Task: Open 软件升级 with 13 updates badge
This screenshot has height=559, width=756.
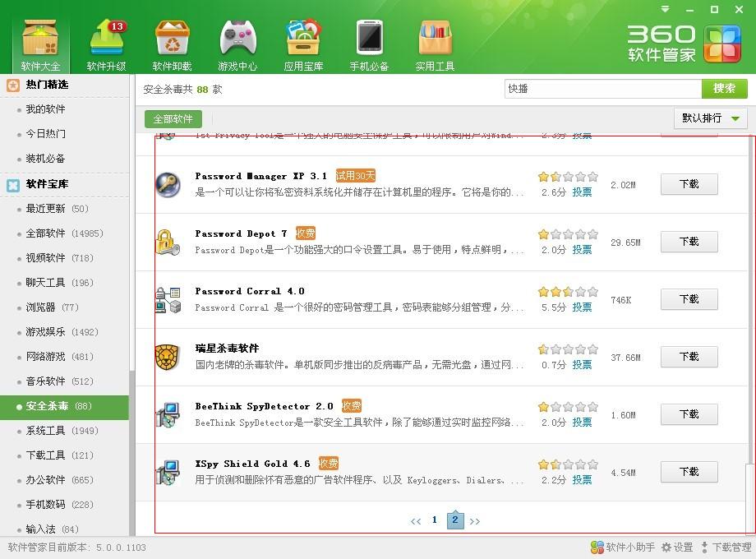Action: tap(107, 45)
